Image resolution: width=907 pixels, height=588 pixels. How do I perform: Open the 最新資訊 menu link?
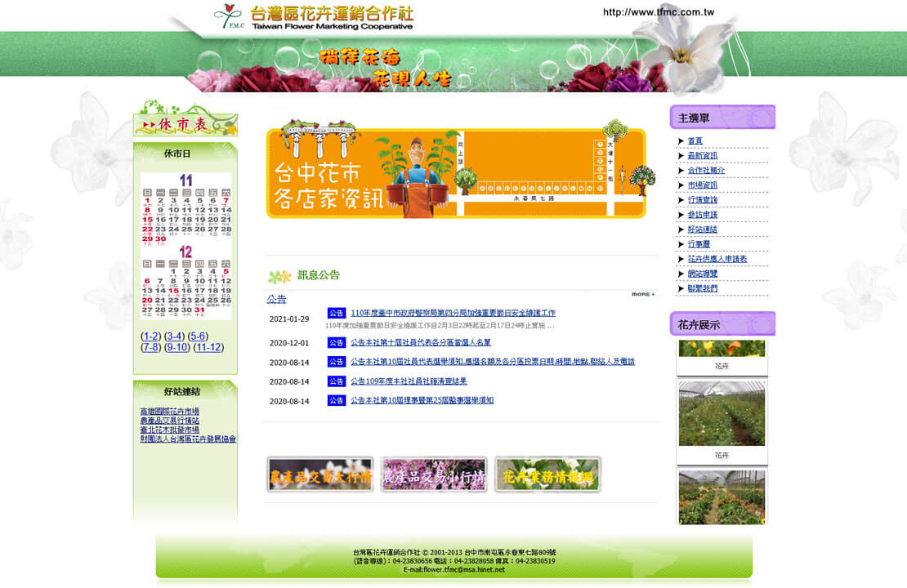(x=702, y=155)
